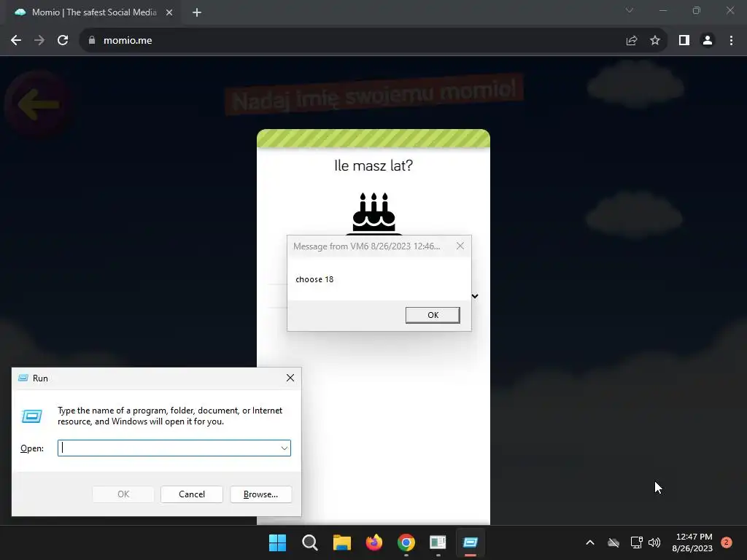Image resolution: width=747 pixels, height=560 pixels.
Task: Click the birthday cake icon
Action: click(374, 214)
